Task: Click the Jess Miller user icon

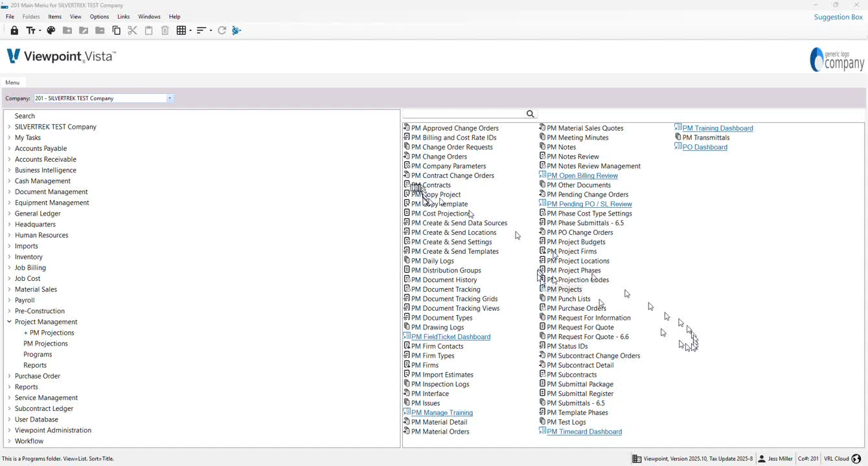Action: (762, 459)
